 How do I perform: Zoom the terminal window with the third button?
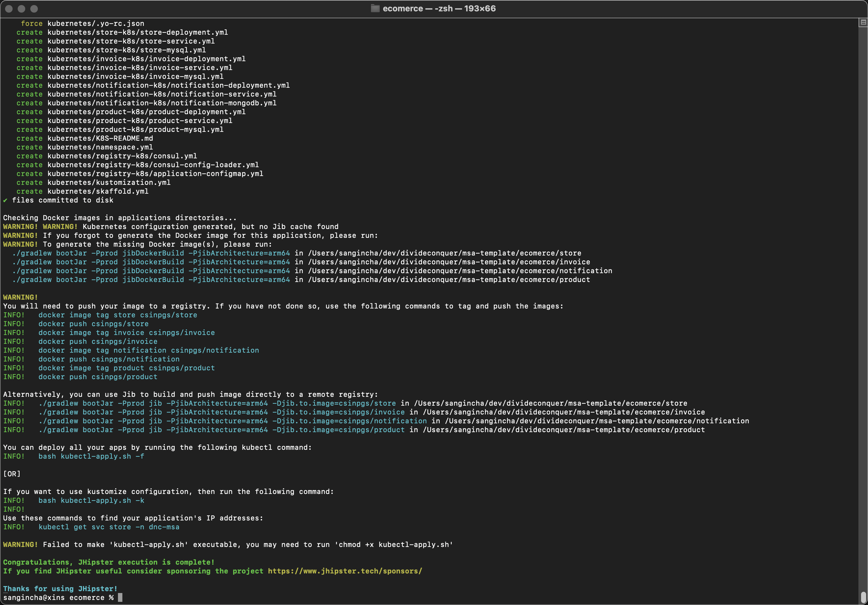34,8
